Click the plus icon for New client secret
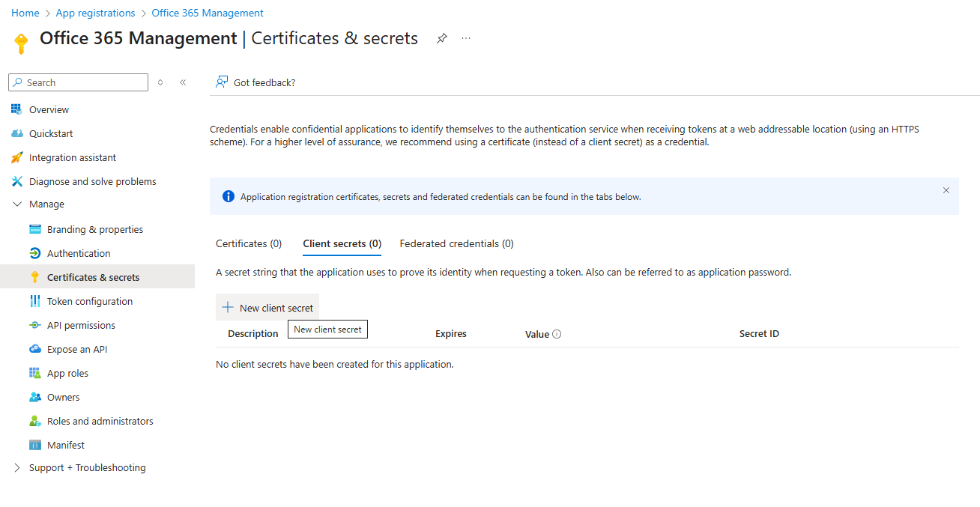Screen dimensions: 980x507 click(x=228, y=308)
